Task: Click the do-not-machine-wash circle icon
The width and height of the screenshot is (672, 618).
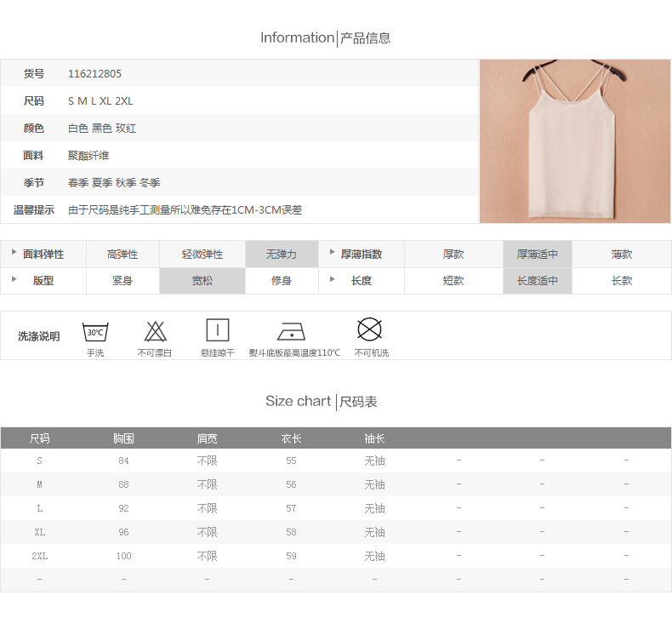Action: 369,329
